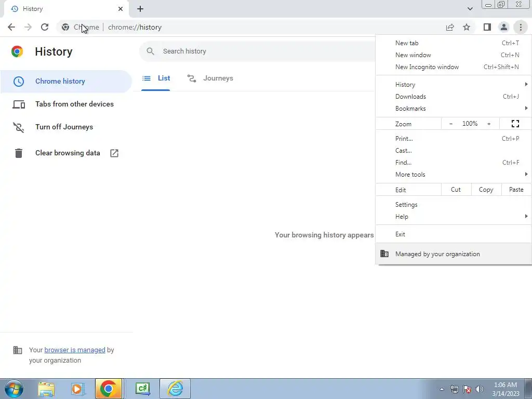This screenshot has width=532, height=399.
Task: Click Paste in Edit row
Action: coord(516,190)
